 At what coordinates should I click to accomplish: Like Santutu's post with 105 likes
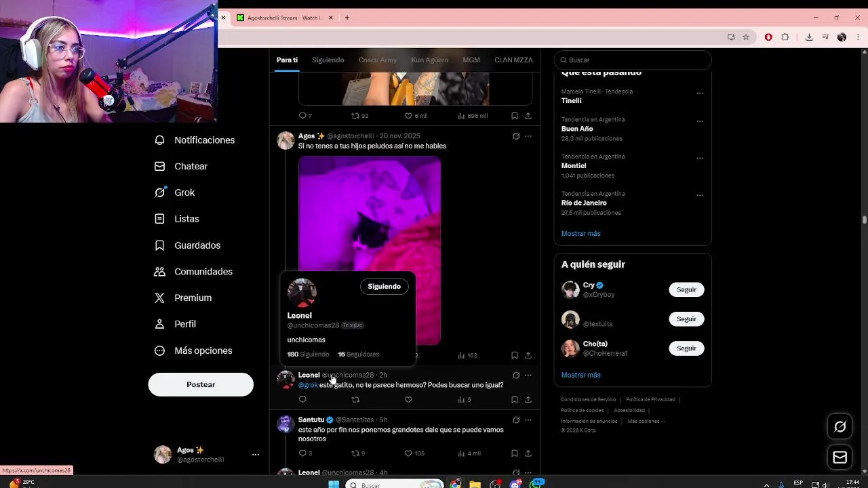click(x=408, y=453)
